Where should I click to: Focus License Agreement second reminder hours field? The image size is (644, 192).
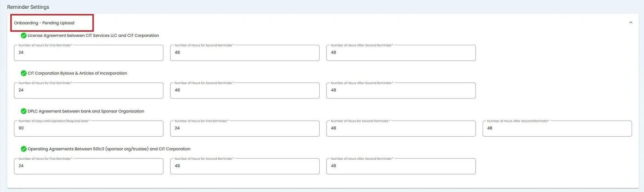coord(244,53)
